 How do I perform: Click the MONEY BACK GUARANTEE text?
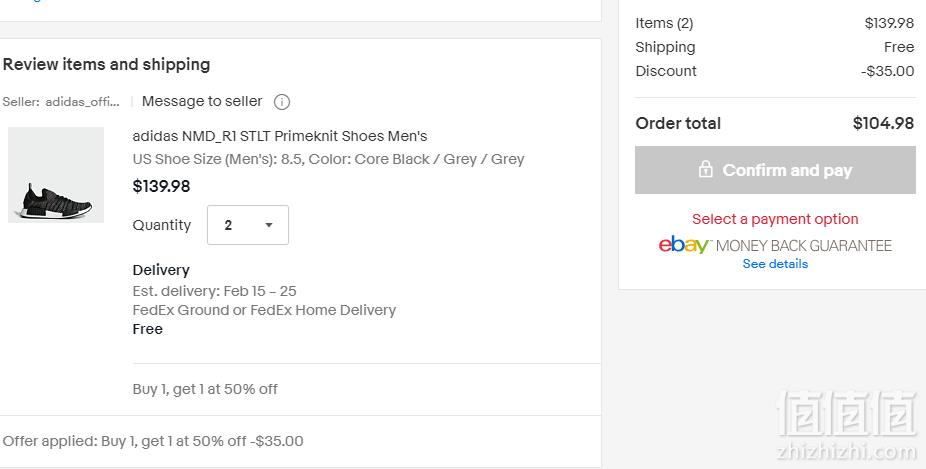(803, 246)
